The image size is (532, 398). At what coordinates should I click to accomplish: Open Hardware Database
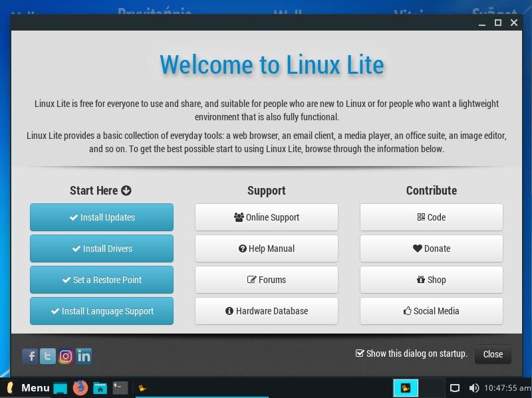[267, 311]
